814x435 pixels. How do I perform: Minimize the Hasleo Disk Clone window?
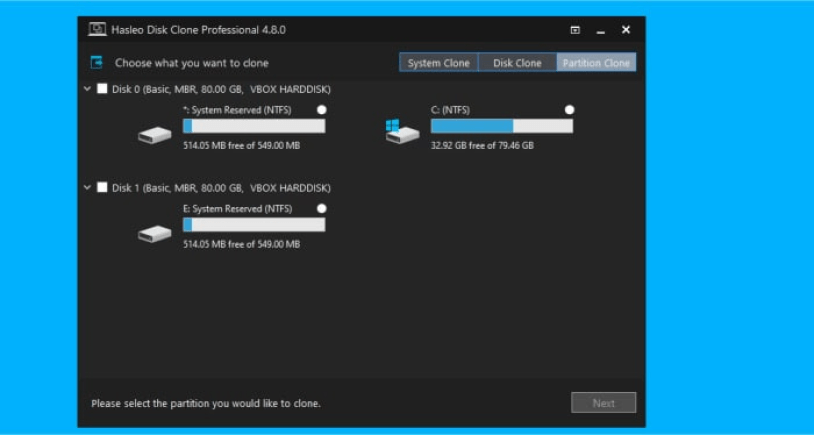point(601,31)
